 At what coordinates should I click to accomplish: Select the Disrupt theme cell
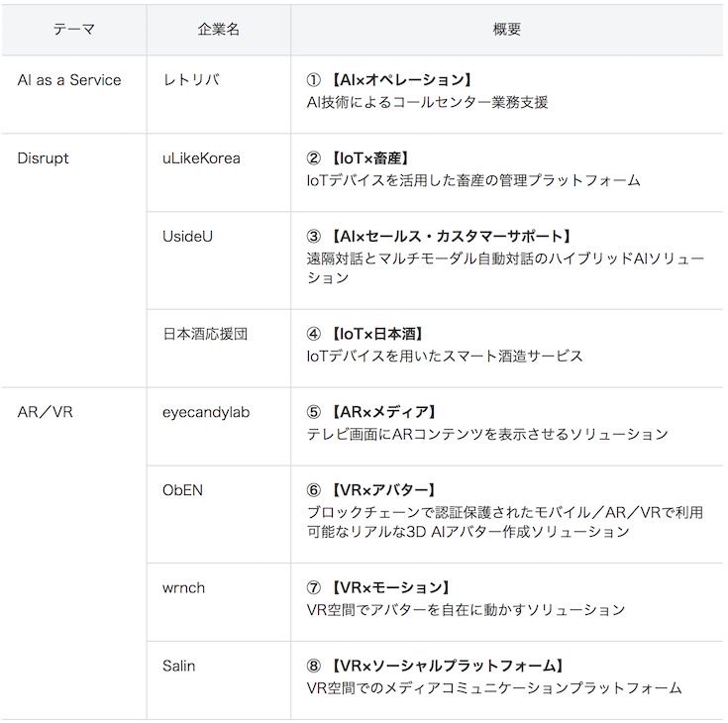click(x=44, y=158)
